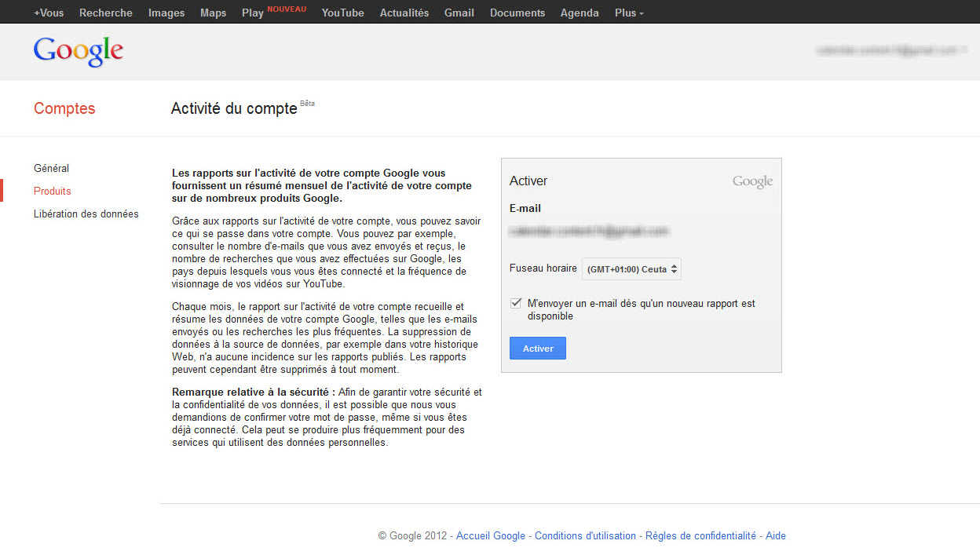Open Libération des données in sidebar
980x555 pixels.
click(x=86, y=214)
